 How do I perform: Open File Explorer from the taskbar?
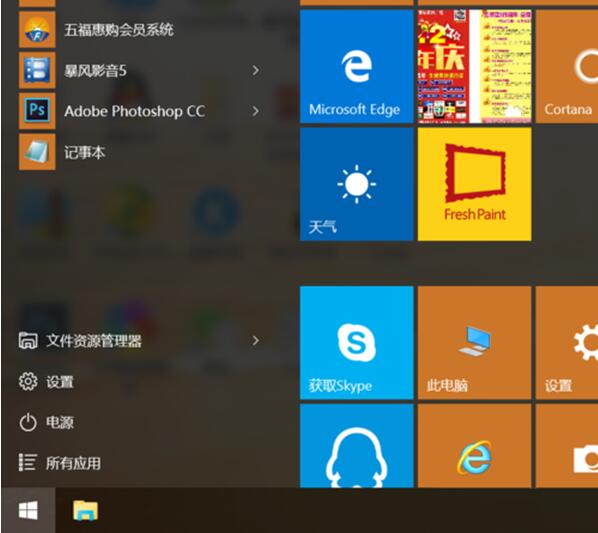click(85, 511)
